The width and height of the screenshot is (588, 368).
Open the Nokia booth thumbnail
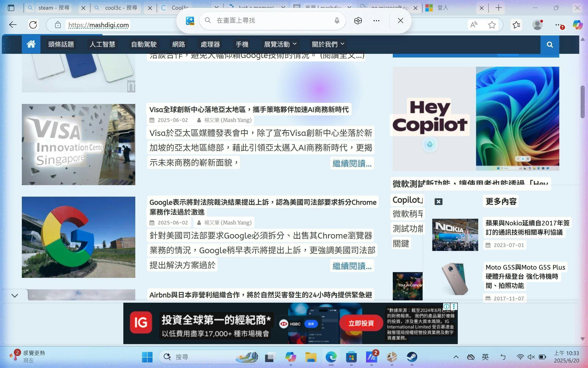point(455,235)
